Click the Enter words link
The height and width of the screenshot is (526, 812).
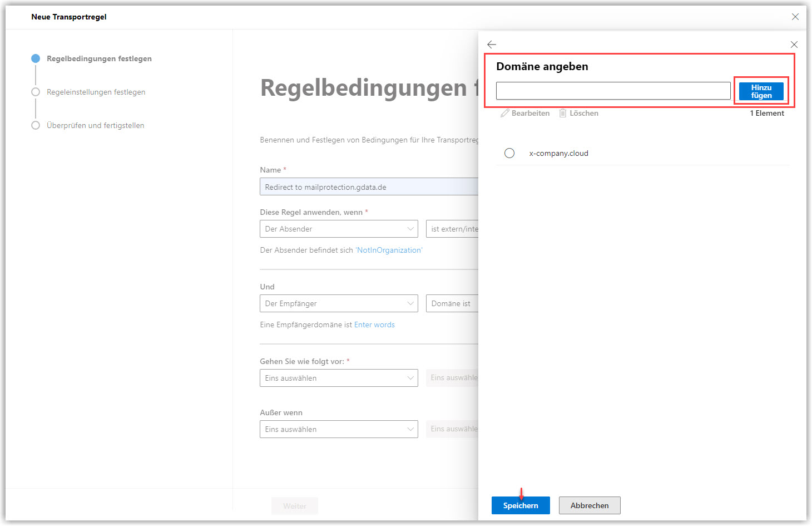pos(374,325)
